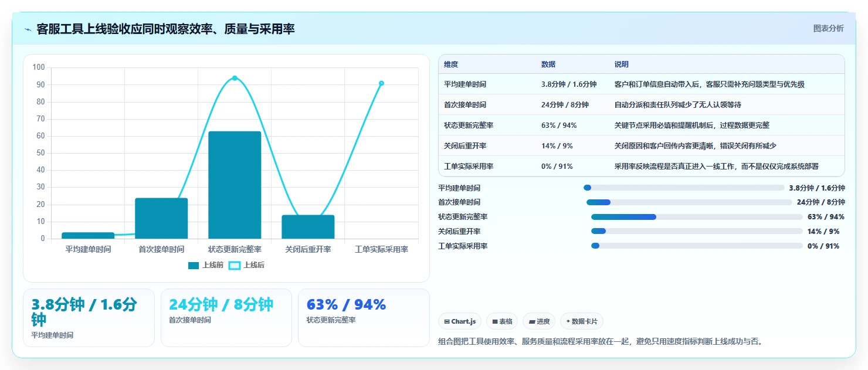Click table cell 14% / 9%
Image resolution: width=868 pixels, height=370 pixels.
(557, 146)
